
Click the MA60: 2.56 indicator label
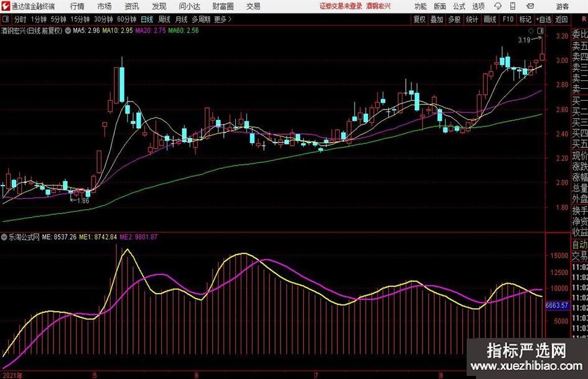184,30
